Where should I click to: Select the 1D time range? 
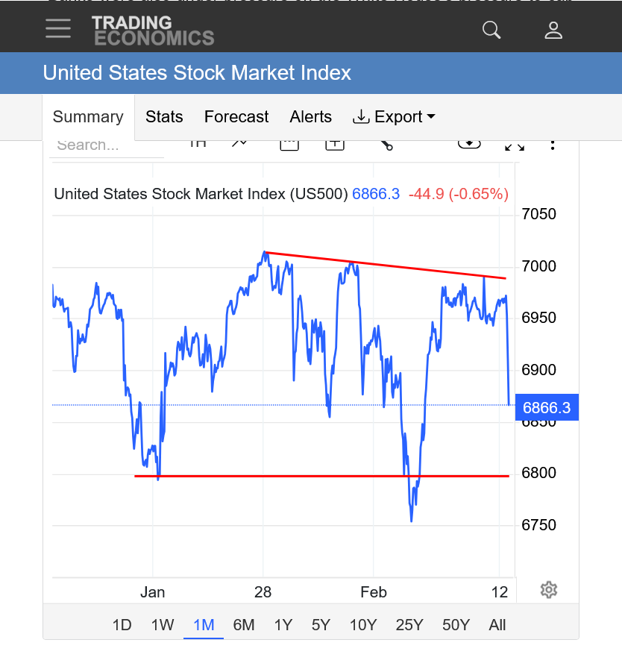pos(122,625)
